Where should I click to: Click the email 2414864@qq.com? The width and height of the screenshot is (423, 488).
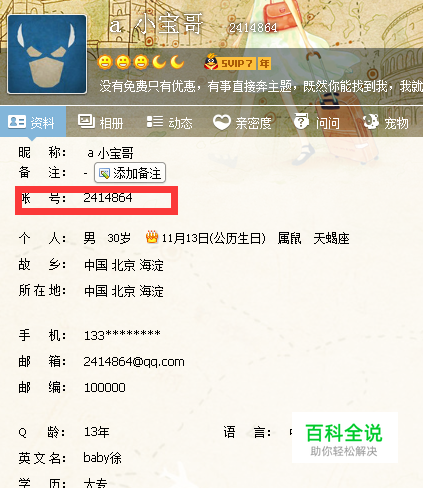(x=134, y=362)
